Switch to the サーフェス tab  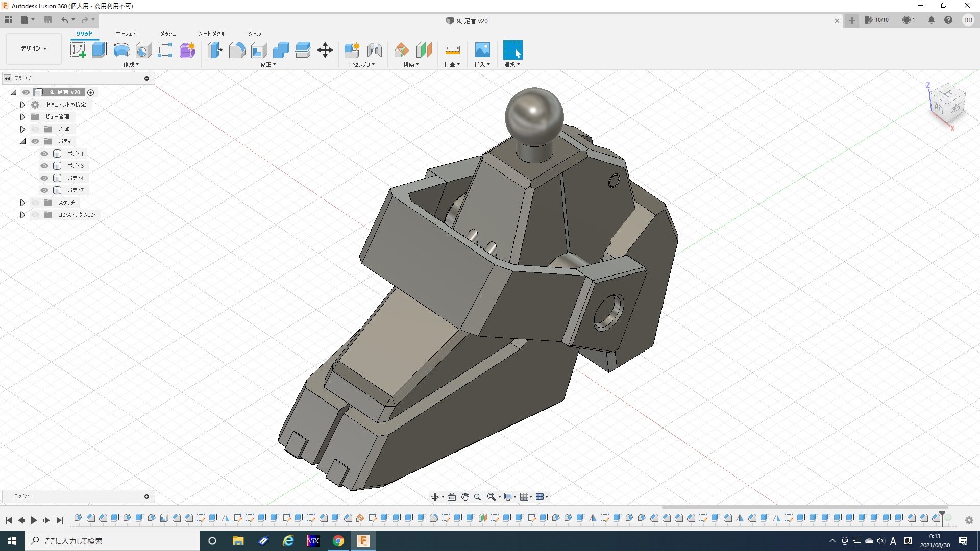click(x=126, y=34)
